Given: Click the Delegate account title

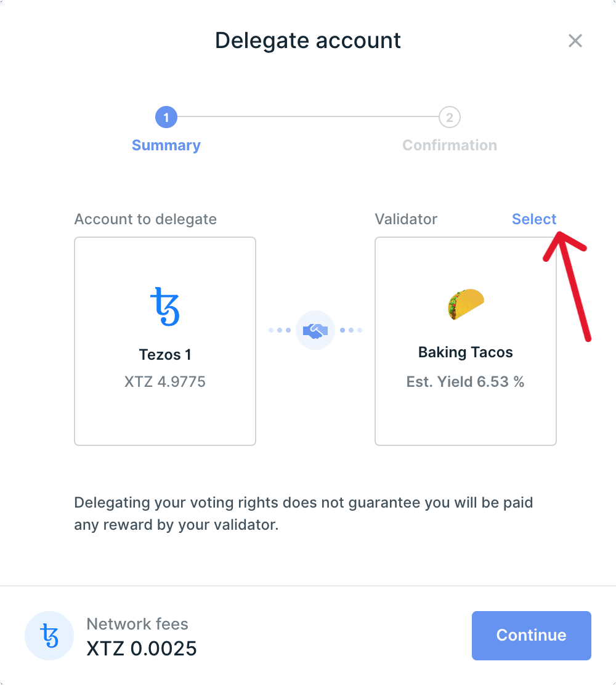Looking at the screenshot, I should click(x=307, y=41).
